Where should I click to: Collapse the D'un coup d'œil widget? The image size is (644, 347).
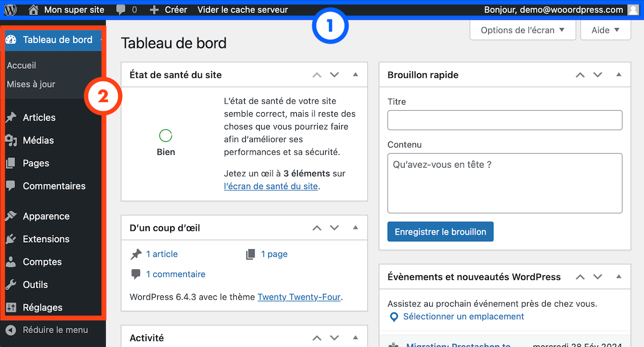click(355, 228)
